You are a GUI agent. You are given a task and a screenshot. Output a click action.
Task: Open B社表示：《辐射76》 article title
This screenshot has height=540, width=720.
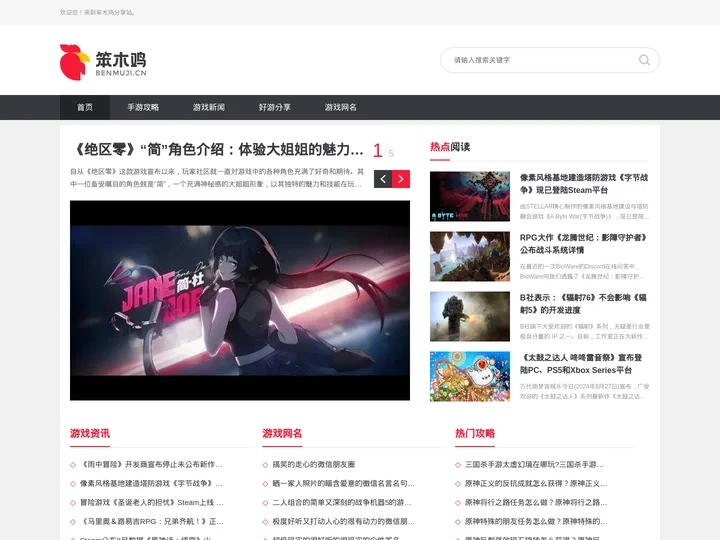[584, 304]
